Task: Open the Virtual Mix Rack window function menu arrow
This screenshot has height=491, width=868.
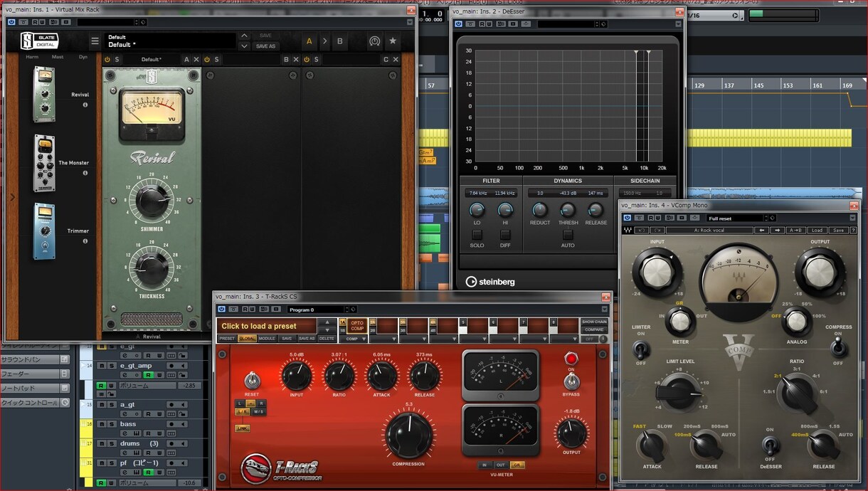Action: tap(409, 23)
